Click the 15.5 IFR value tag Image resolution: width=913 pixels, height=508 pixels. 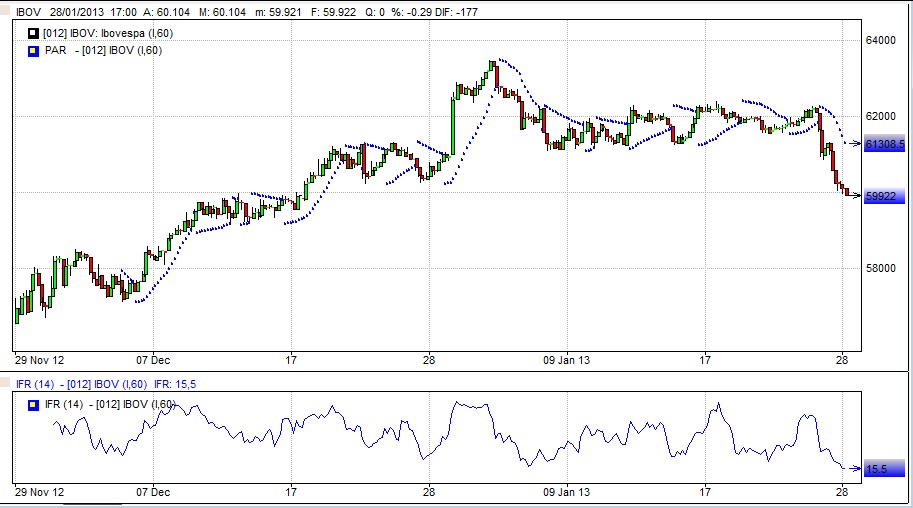(x=877, y=469)
